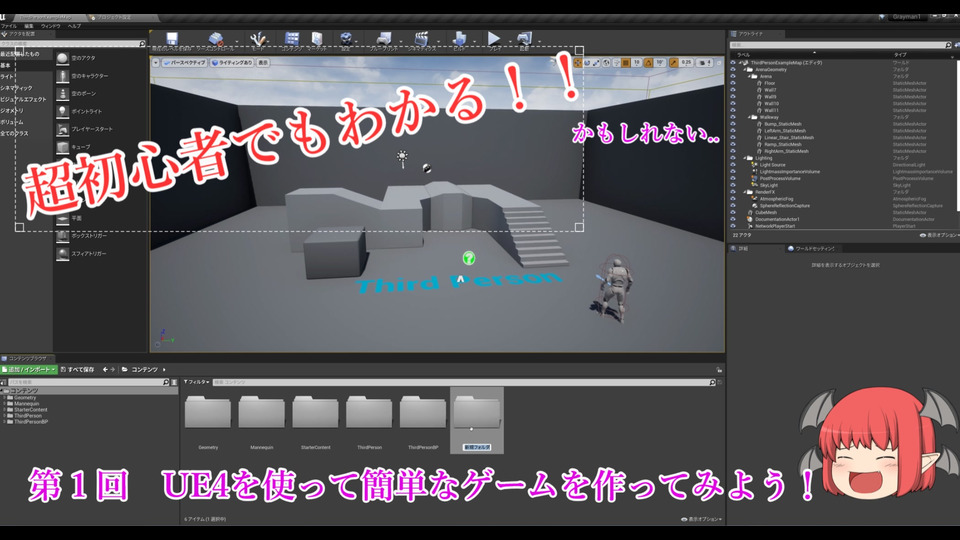Click the Save Current Level toolbar icon

(172, 39)
